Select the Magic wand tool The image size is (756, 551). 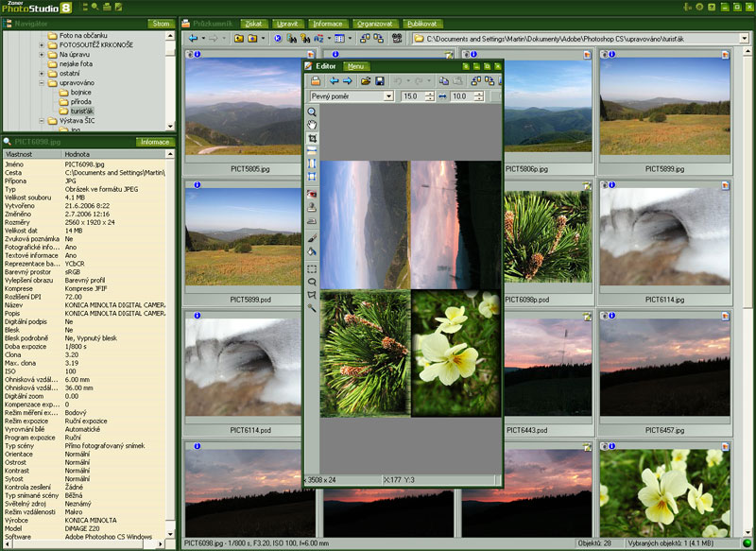pos(312,307)
